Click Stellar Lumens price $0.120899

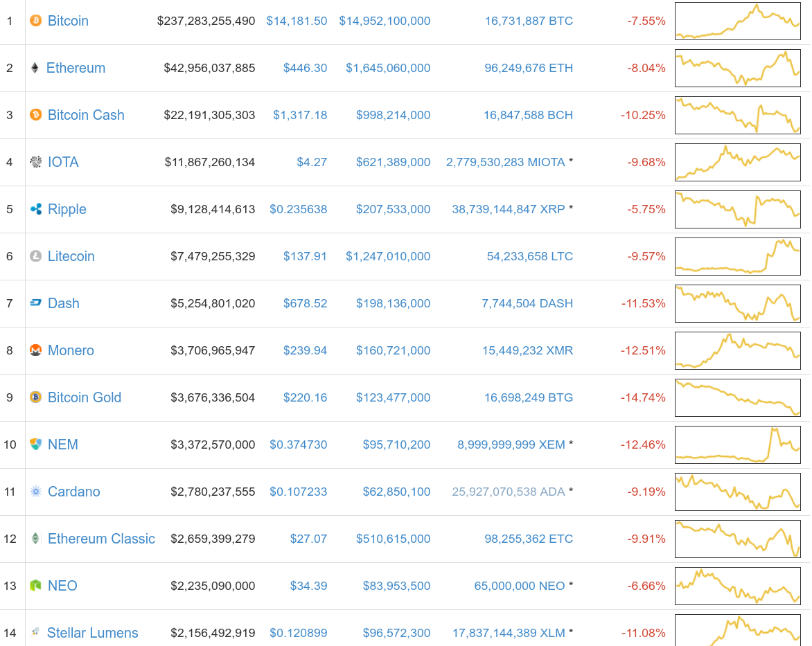pyautogui.click(x=299, y=634)
